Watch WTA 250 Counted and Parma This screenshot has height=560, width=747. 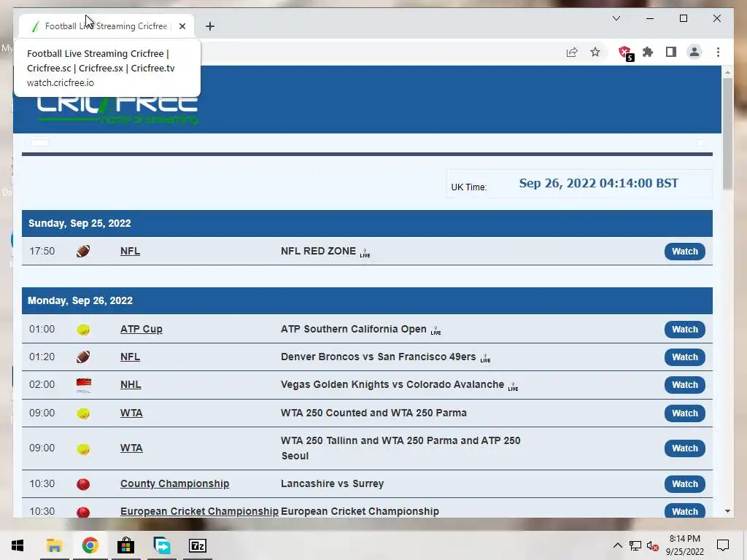684,413
